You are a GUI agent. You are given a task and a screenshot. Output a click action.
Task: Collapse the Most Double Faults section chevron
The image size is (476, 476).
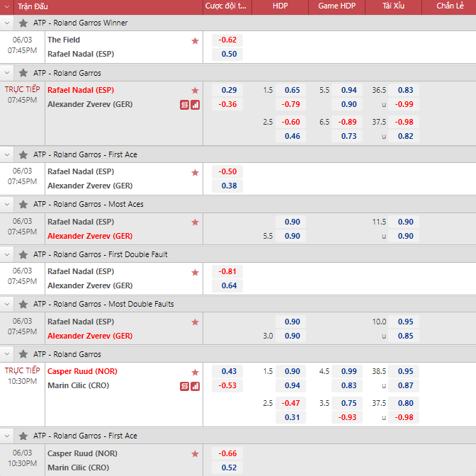point(6,304)
